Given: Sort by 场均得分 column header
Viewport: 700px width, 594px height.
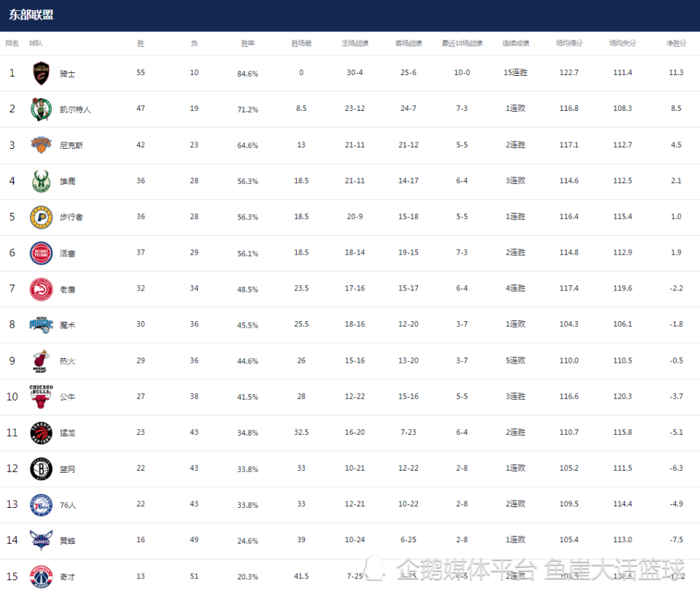Looking at the screenshot, I should click(x=569, y=43).
